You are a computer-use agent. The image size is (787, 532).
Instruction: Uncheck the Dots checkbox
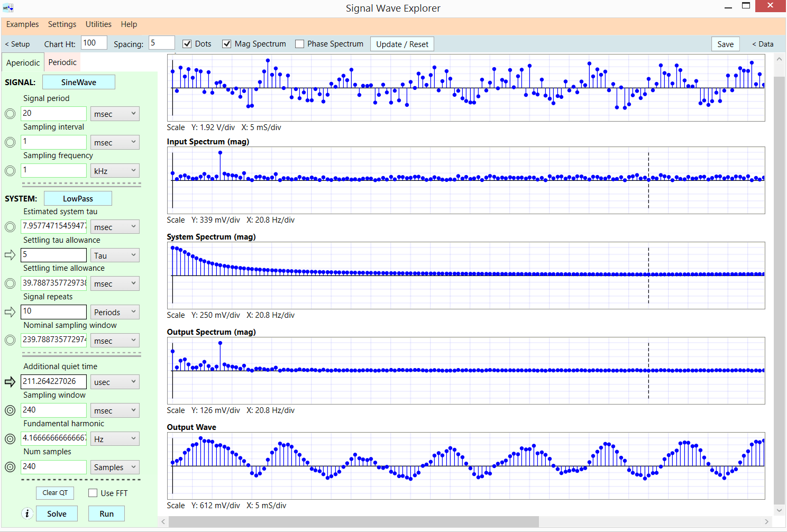pos(187,44)
